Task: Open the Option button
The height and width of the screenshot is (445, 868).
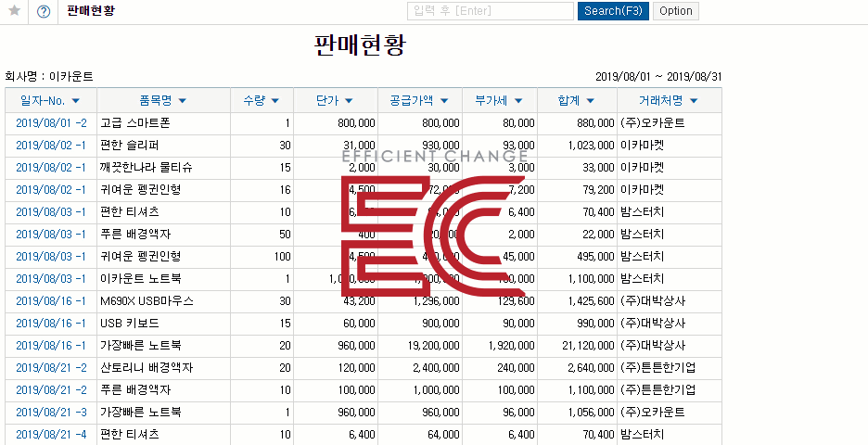Action: coord(676,11)
